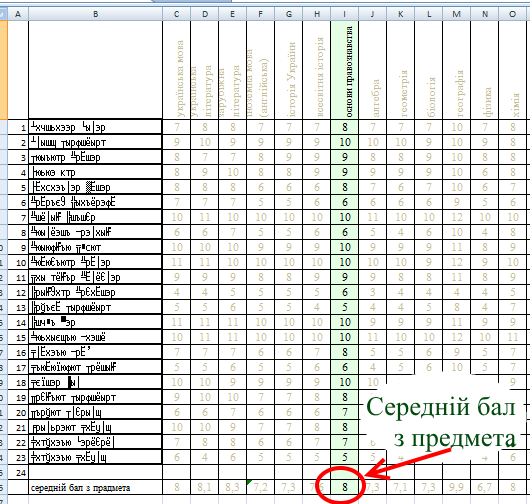Click the student number 12 cell
This screenshot has width=530, height=504.
pyautogui.click(x=18, y=292)
